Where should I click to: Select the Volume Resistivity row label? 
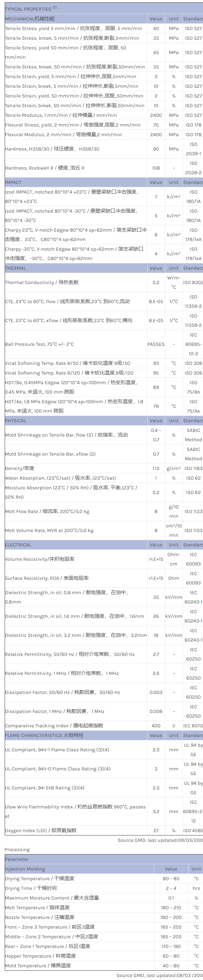pyautogui.click(x=39, y=559)
